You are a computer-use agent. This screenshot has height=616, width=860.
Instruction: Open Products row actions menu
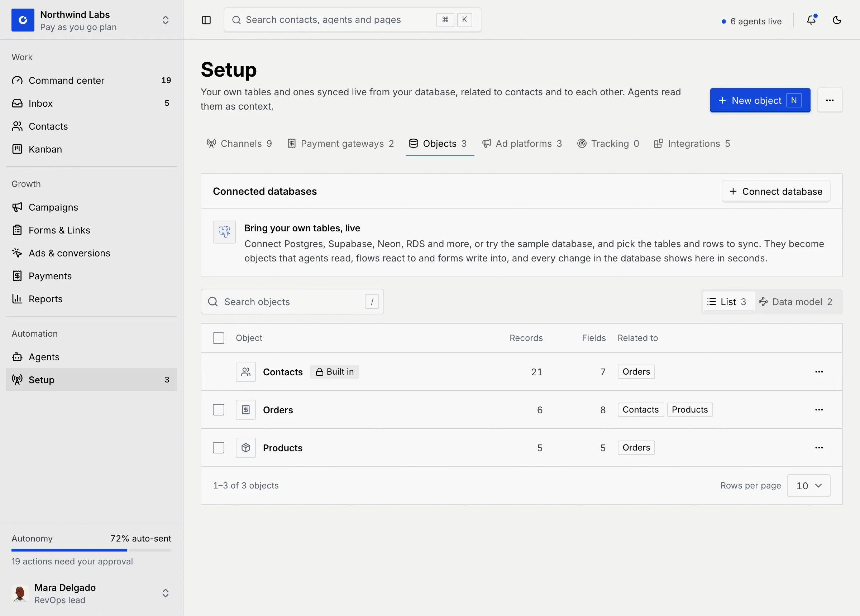(x=819, y=448)
